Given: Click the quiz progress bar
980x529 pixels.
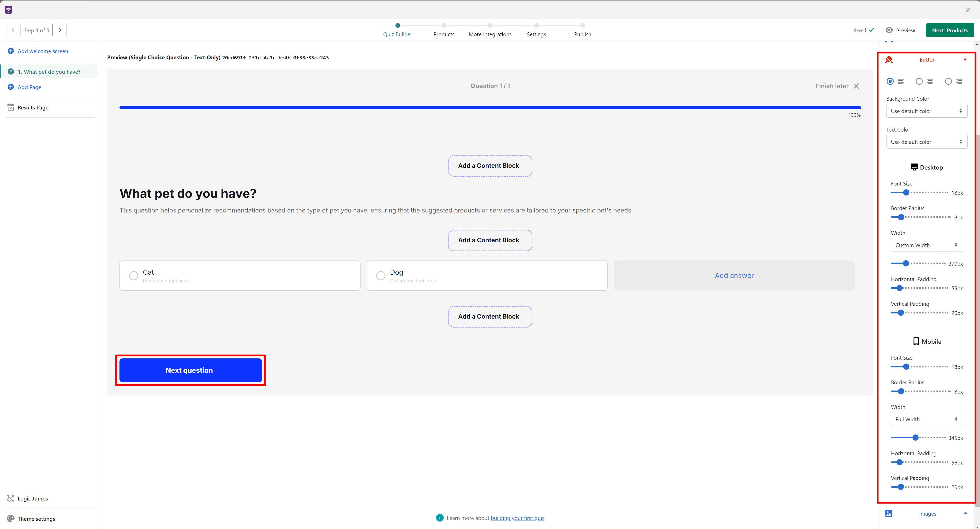Looking at the screenshot, I should [490, 108].
